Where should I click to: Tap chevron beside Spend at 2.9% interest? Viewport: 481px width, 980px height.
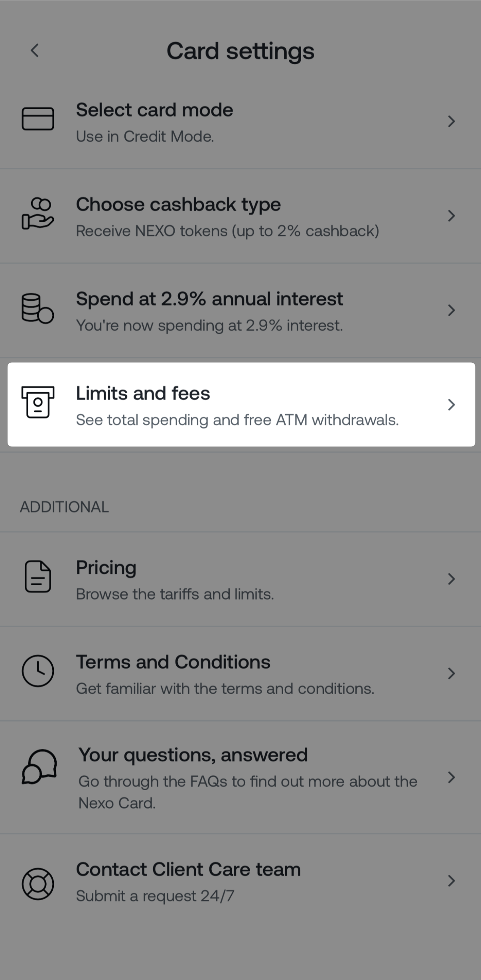(x=451, y=310)
